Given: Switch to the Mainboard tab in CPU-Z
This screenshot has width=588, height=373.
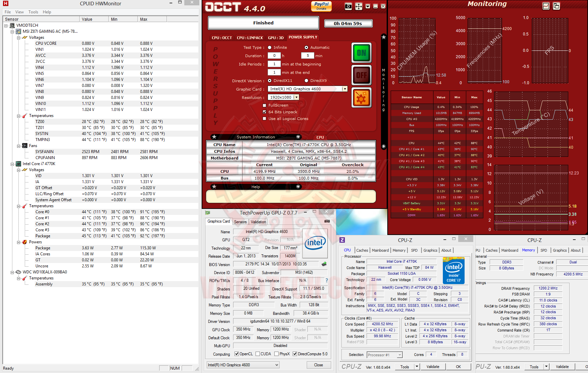Looking at the screenshot, I should [380, 250].
